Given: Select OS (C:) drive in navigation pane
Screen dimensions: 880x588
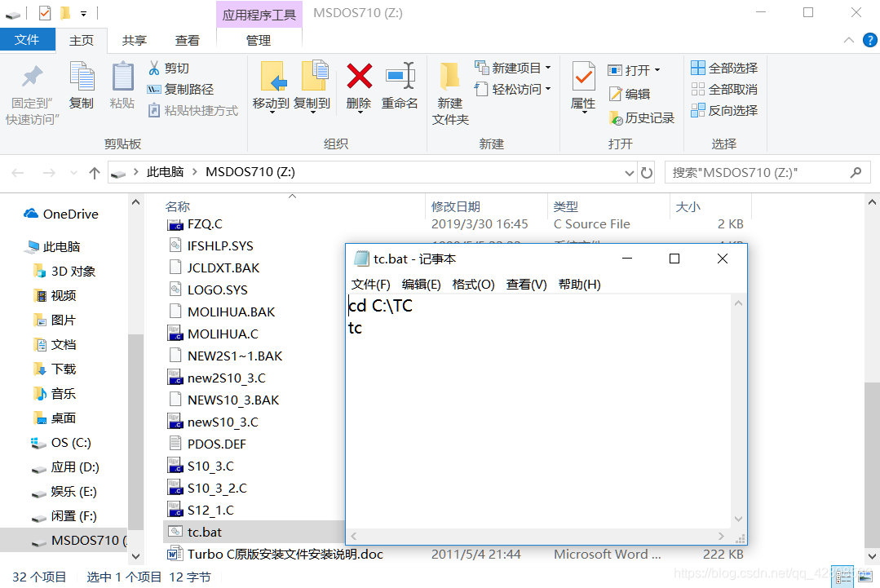Looking at the screenshot, I should tap(62, 443).
